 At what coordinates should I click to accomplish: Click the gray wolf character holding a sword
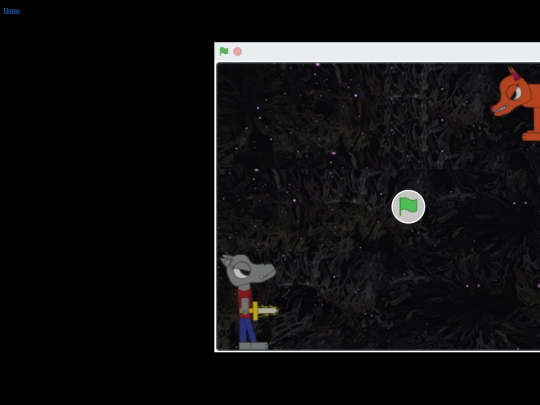[250, 302]
